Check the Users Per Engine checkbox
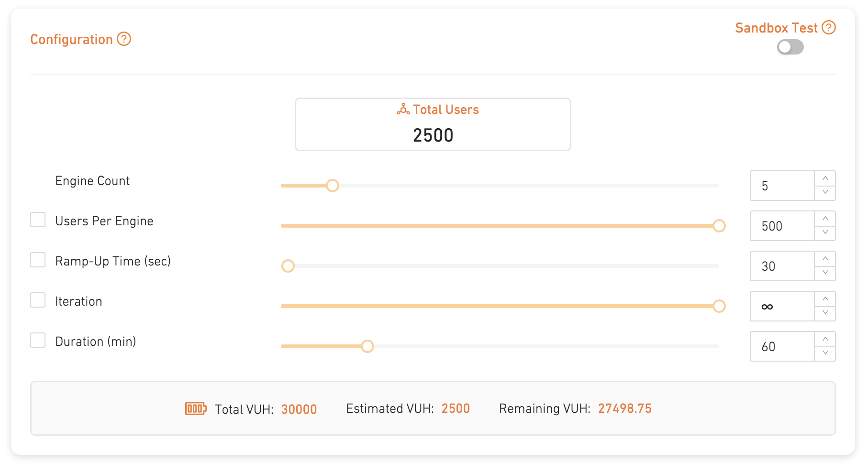 [38, 220]
